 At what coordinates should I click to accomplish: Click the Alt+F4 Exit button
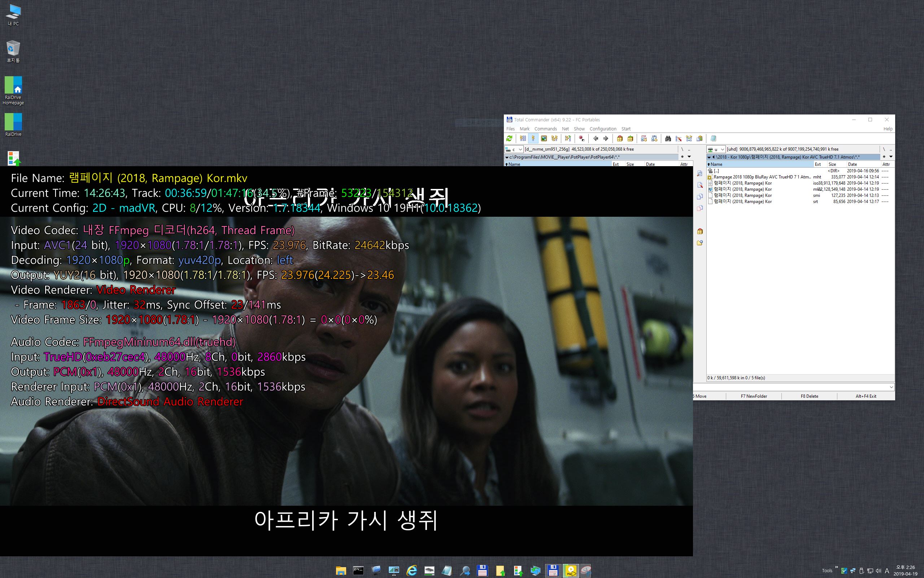(x=866, y=396)
